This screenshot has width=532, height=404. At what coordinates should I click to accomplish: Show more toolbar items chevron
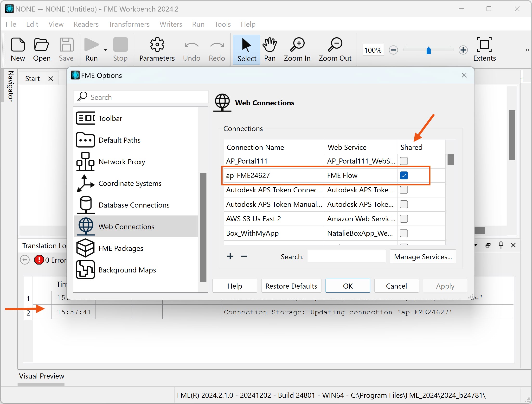point(527,50)
